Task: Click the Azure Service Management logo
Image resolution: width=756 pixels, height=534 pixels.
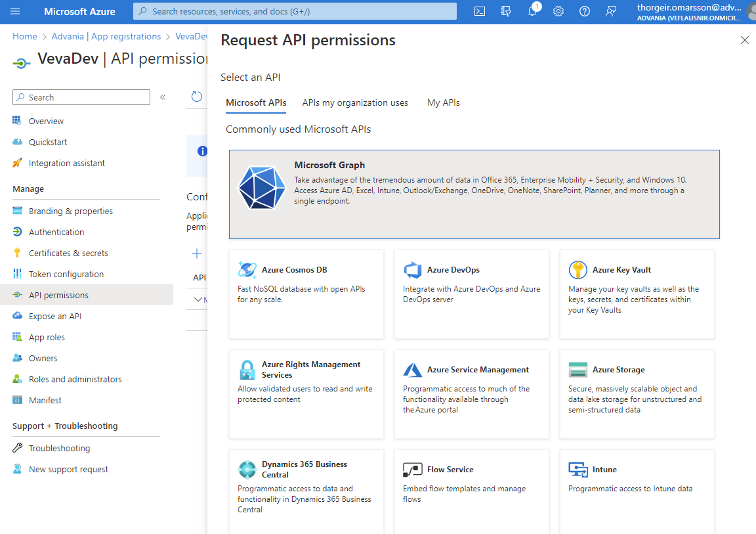Action: [x=413, y=370]
